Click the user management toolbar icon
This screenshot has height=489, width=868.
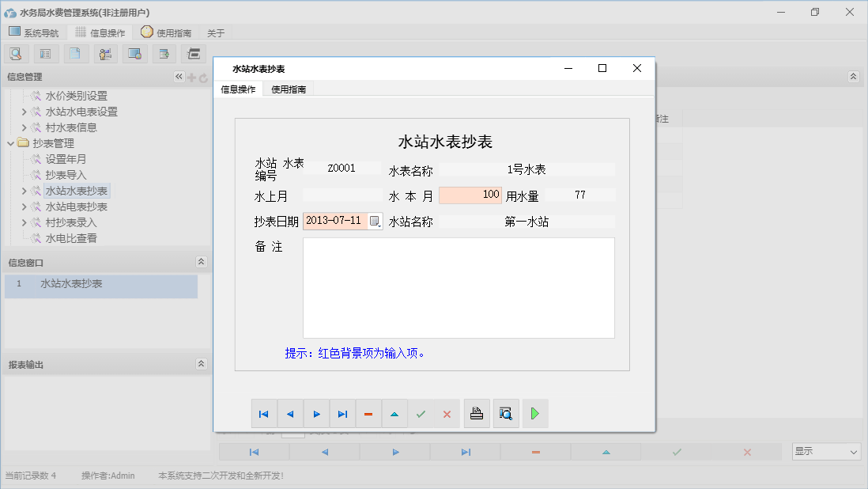pyautogui.click(x=105, y=53)
